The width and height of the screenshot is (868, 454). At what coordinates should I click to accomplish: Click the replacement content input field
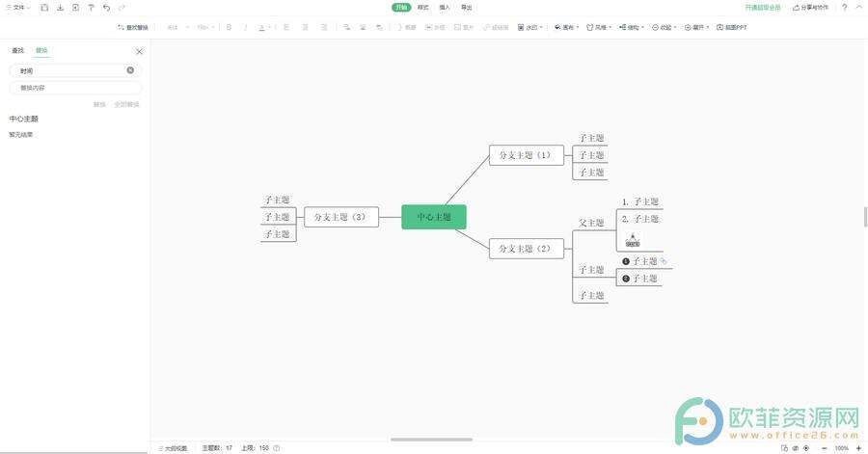[76, 88]
